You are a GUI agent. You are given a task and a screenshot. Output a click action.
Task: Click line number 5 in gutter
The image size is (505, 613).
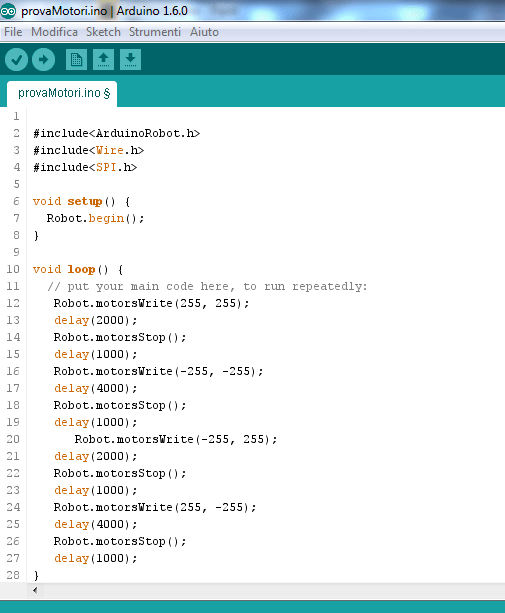[x=16, y=184]
